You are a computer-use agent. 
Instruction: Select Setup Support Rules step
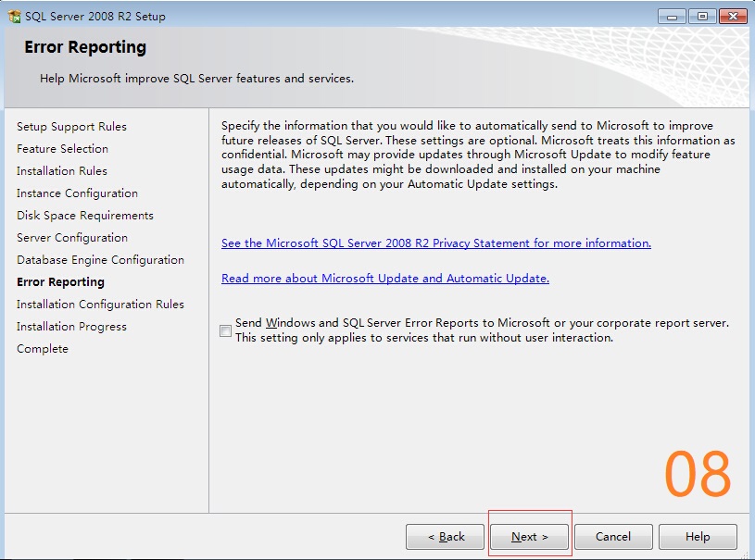pos(71,127)
